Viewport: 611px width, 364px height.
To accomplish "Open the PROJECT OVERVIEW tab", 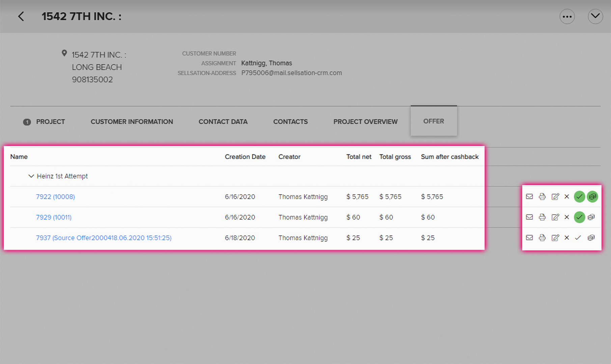I will [x=365, y=122].
